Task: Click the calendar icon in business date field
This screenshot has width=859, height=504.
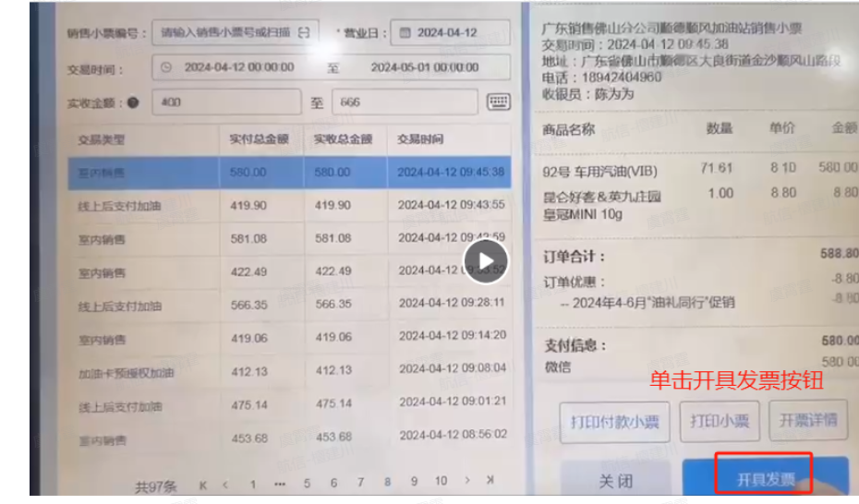Action: tap(405, 32)
